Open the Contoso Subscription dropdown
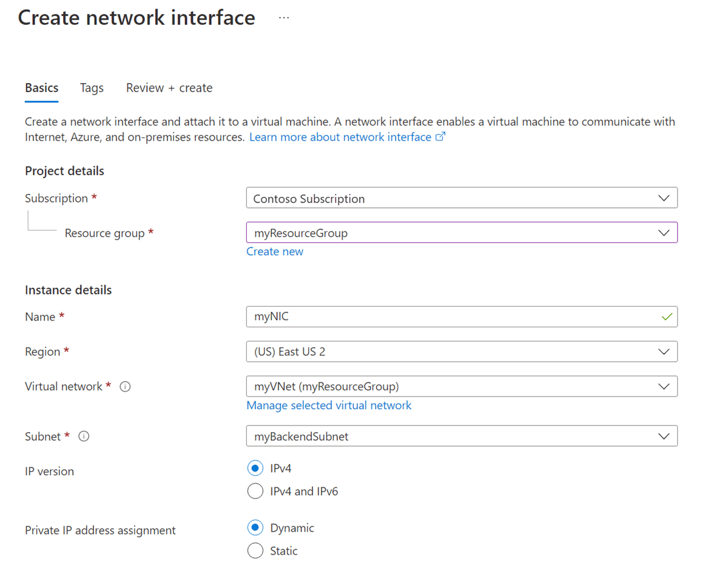The width and height of the screenshot is (728, 585). point(461,198)
